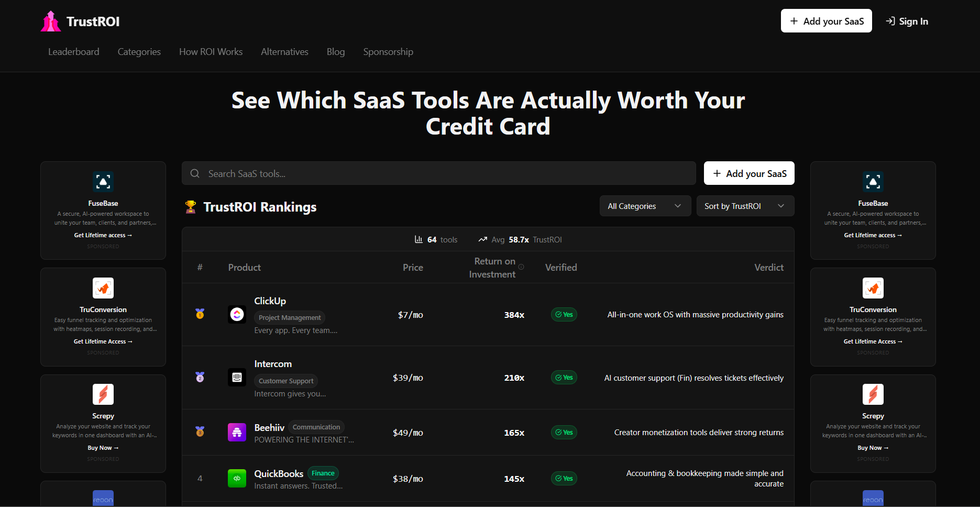
Task: Expand the All Categories dropdown
Action: pos(645,206)
